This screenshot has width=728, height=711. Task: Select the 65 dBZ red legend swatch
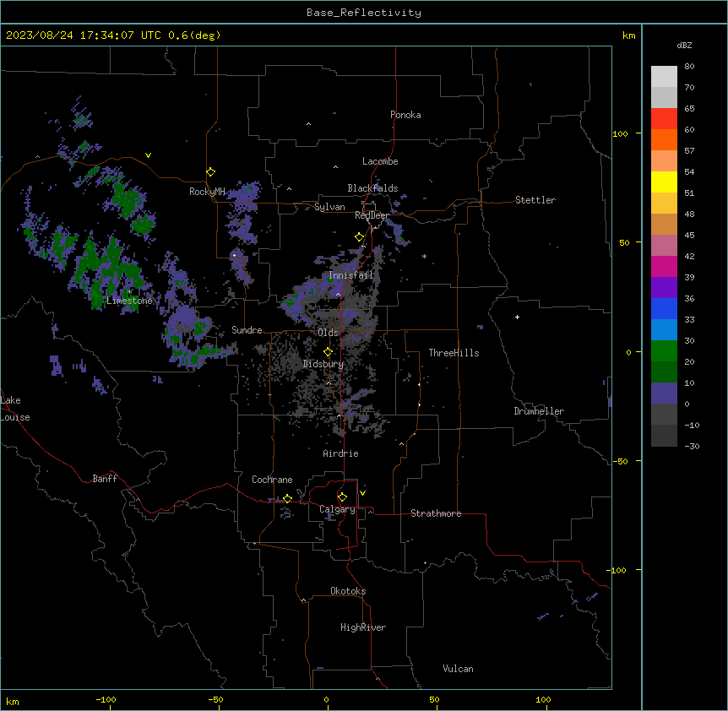pos(664,119)
